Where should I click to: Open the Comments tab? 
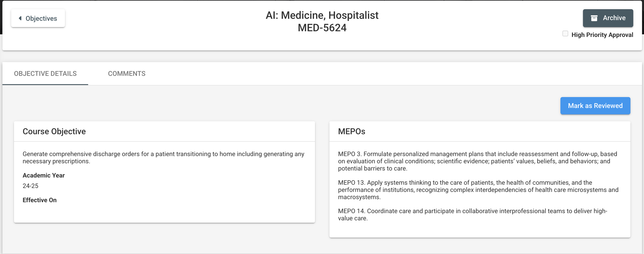coord(126,73)
